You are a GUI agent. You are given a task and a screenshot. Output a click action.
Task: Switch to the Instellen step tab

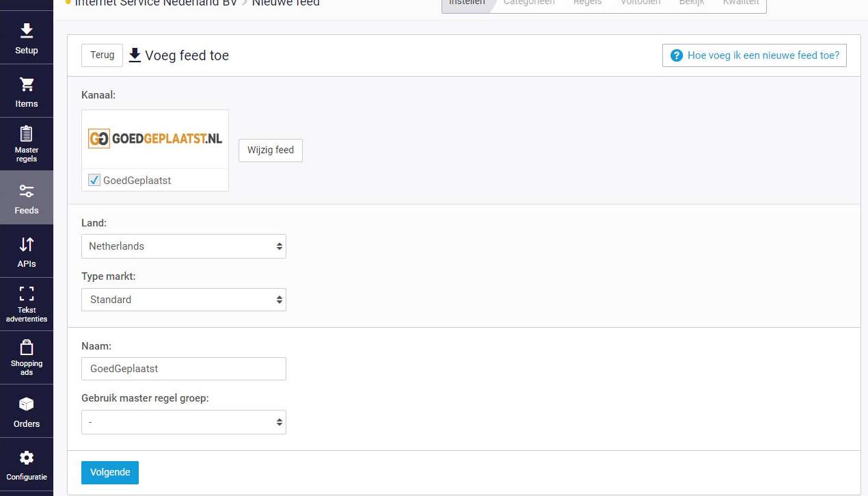point(467,3)
